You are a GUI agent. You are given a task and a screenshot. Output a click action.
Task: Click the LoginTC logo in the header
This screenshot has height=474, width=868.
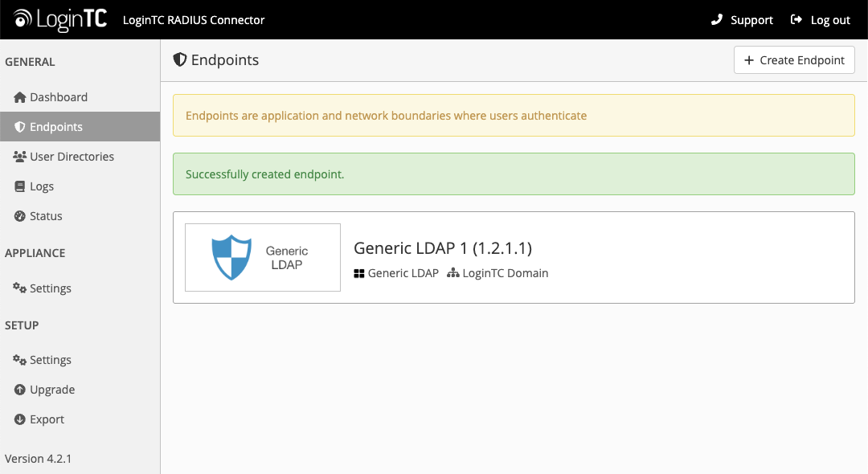pyautogui.click(x=57, y=19)
